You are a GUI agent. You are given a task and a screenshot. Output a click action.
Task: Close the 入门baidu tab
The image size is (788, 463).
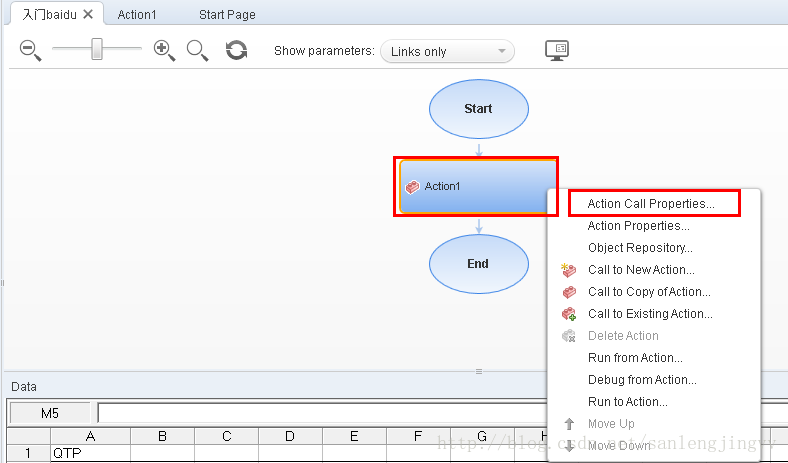(88, 14)
